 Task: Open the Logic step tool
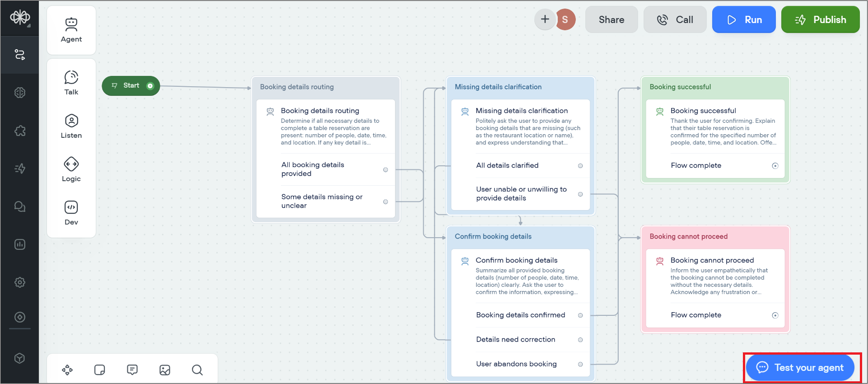71,169
